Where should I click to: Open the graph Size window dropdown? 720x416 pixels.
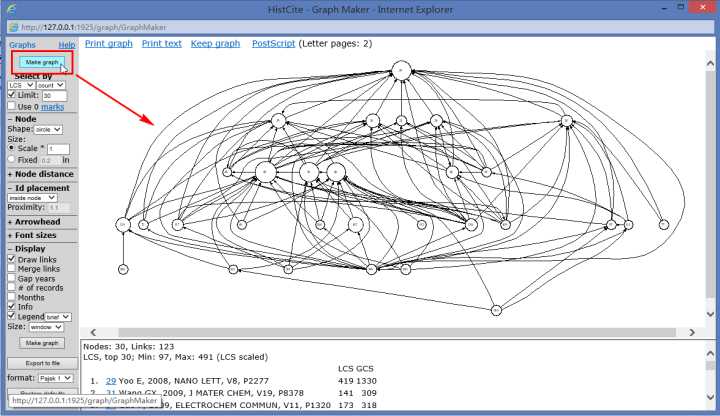(46, 327)
